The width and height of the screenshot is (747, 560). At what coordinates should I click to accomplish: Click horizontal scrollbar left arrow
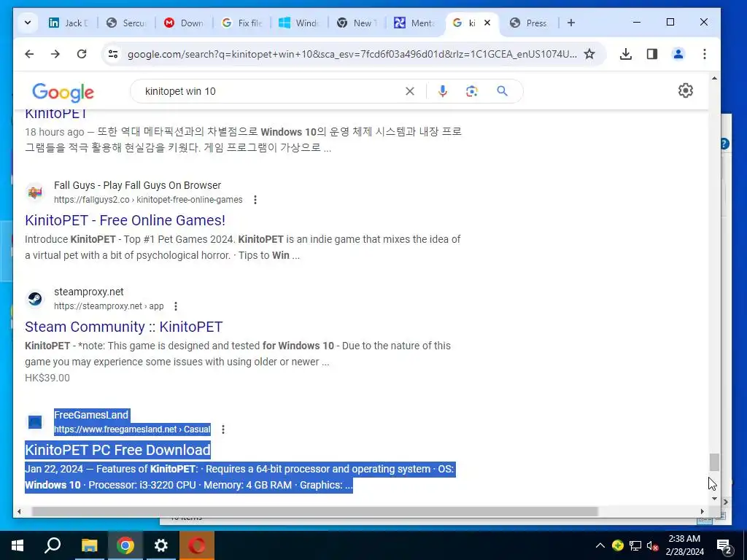19,511
